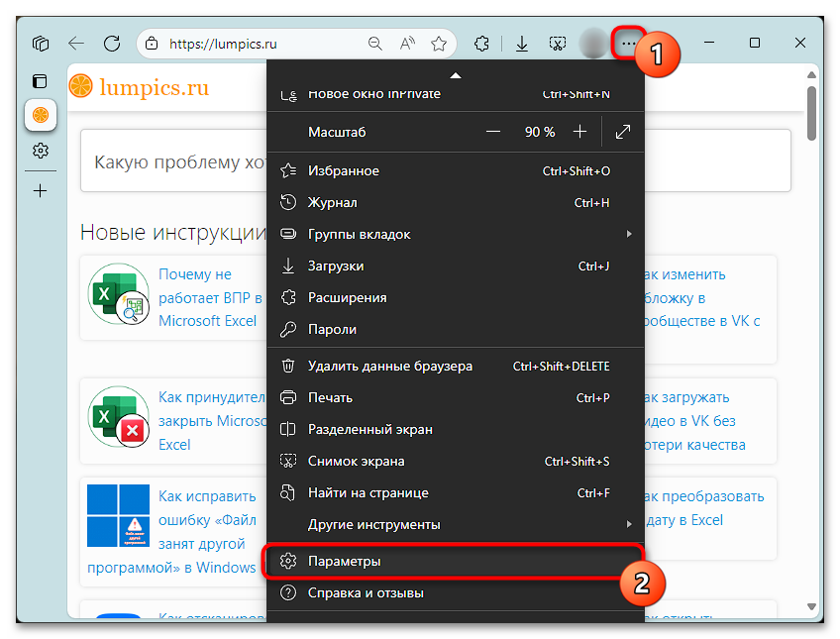Click the three-dot Settings and more button

629,44
